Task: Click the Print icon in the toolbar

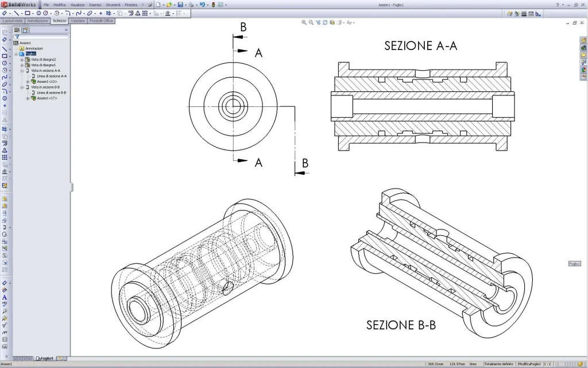Action: (x=191, y=5)
